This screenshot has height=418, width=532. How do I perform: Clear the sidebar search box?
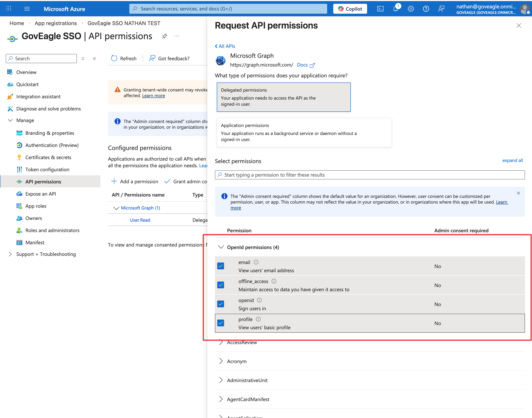click(x=83, y=59)
